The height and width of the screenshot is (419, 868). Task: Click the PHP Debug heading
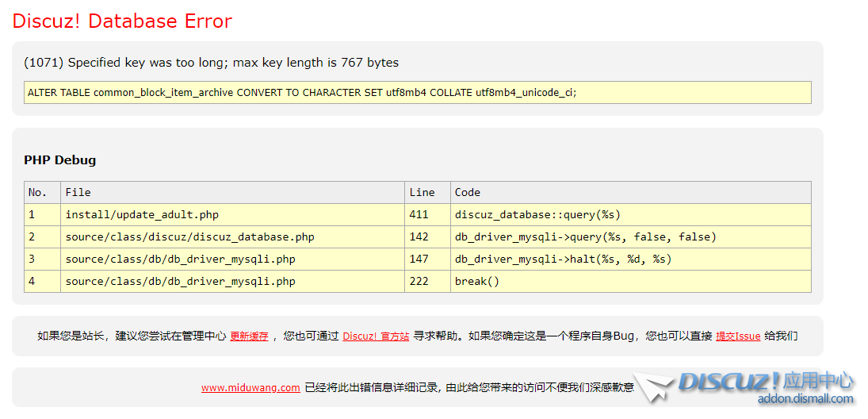(x=59, y=160)
